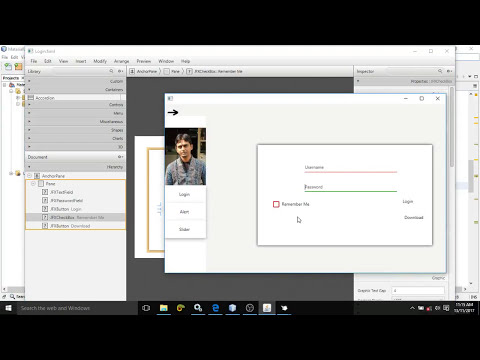Click the Alert item in the side drawer
Screen dimensions: 480x360
[184, 212]
